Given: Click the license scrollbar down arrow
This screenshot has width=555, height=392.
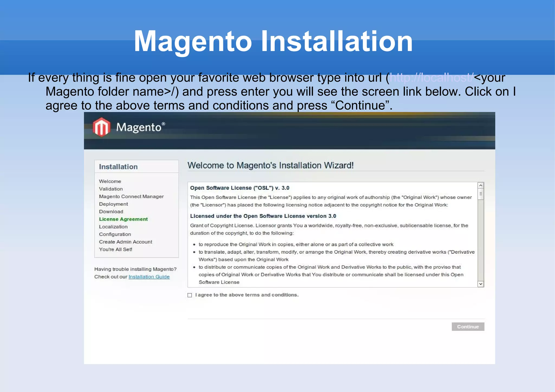Looking at the screenshot, I should pos(480,284).
